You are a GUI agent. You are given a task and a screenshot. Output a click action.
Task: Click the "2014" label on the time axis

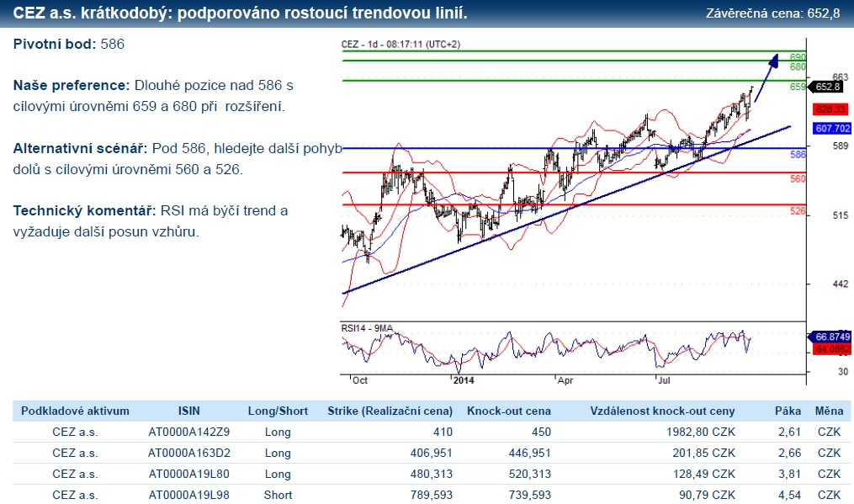point(464,380)
